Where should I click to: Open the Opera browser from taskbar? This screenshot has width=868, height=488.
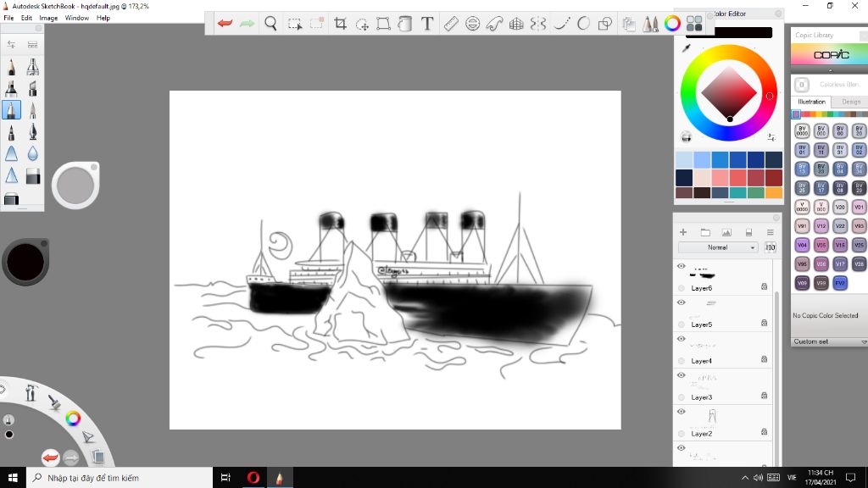253,478
